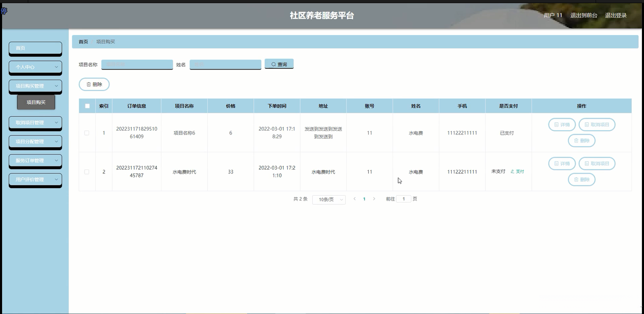Click the 项目名称6 cell

click(x=184, y=133)
